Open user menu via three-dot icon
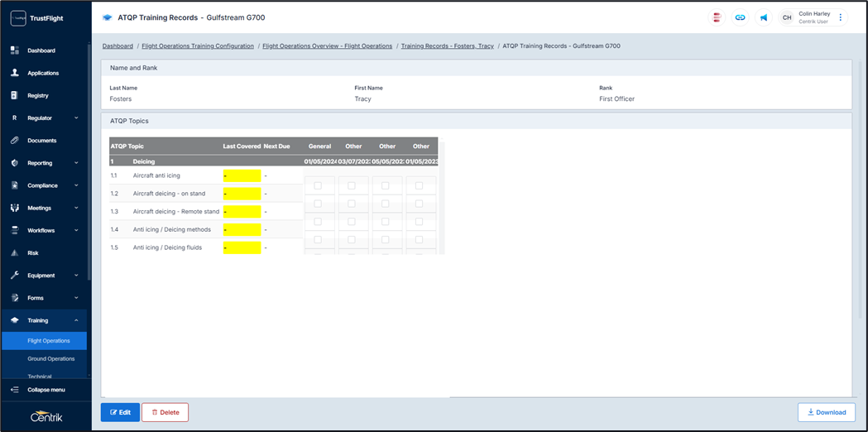The image size is (868, 432). pyautogui.click(x=841, y=17)
